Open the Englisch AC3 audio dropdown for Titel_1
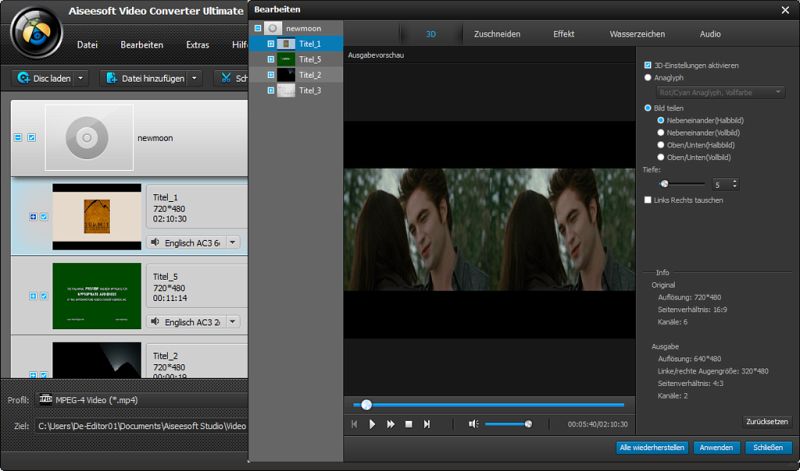The height and width of the screenshot is (471, 800). coord(233,242)
